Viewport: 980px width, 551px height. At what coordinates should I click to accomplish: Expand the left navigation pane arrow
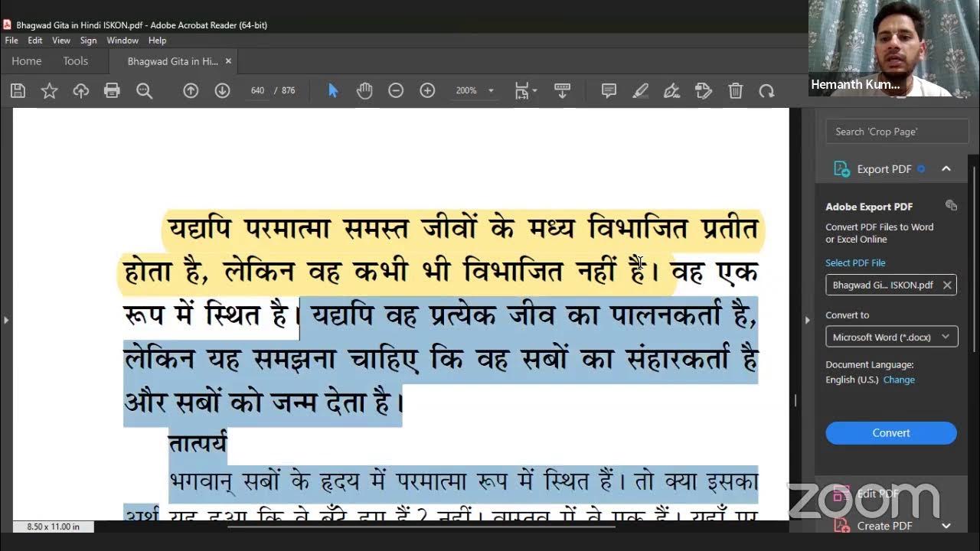pyautogui.click(x=5, y=320)
